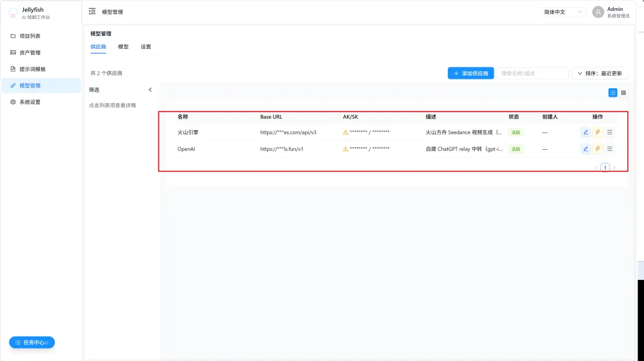Select the 火山引擎 name cell
Image resolution: width=644 pixels, height=361 pixels.
point(188,132)
